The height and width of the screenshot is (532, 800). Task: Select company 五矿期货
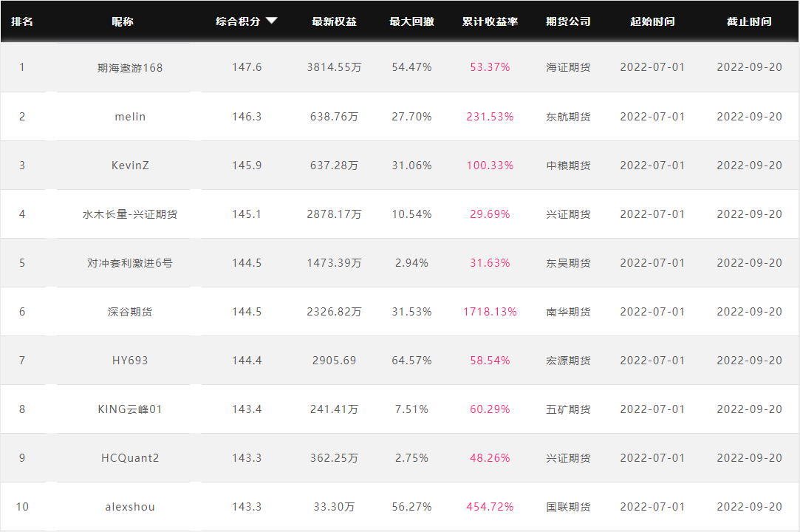point(568,409)
